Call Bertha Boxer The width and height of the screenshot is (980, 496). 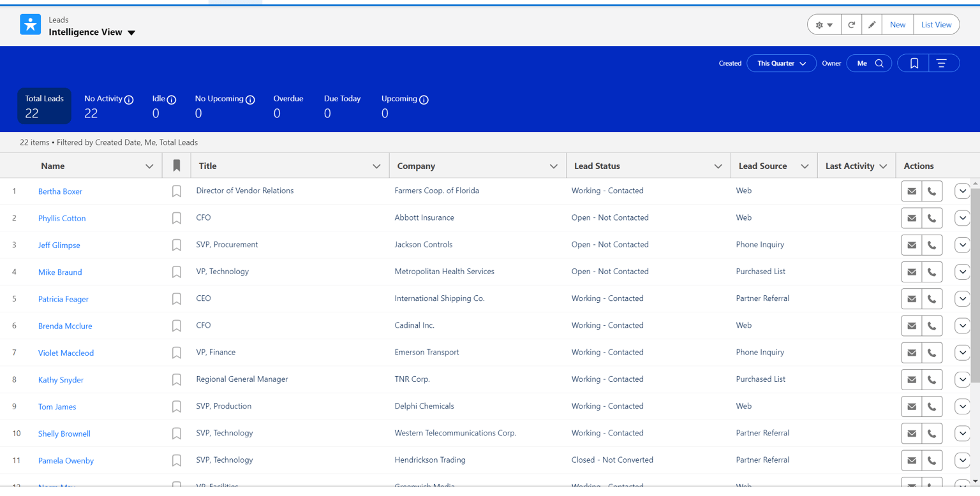pos(932,191)
